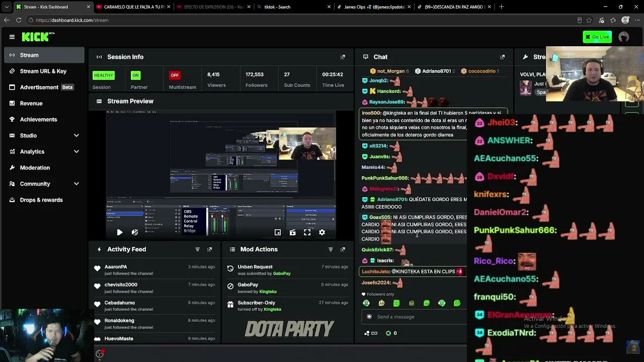Viewport: 644px width, 362px height.
Task: Switch to the James Clips TikTok tab
Action: pos(374,7)
